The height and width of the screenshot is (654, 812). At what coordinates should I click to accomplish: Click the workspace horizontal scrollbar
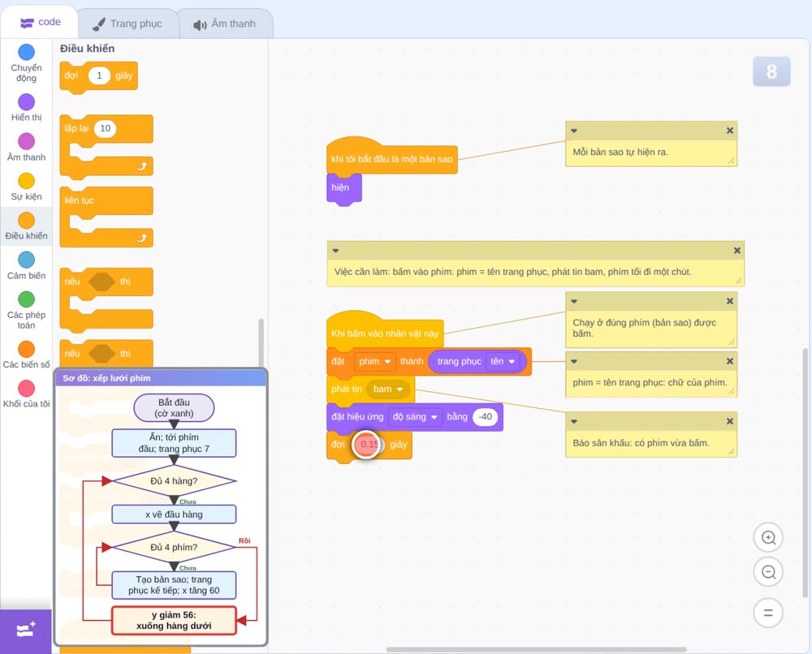click(537, 649)
